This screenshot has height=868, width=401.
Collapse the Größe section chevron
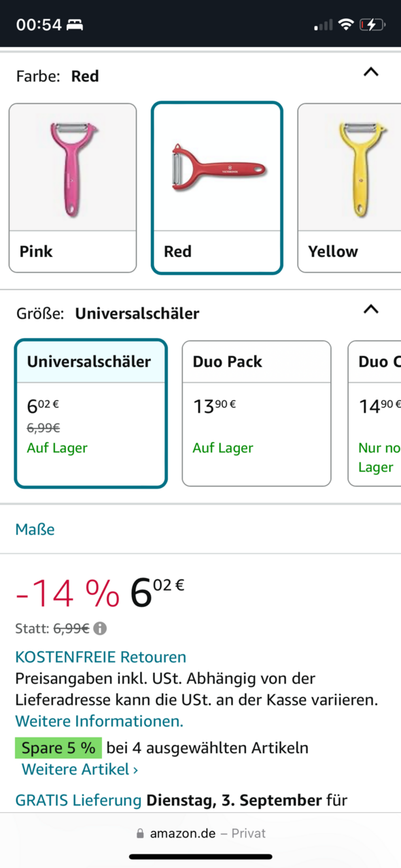tap(370, 309)
